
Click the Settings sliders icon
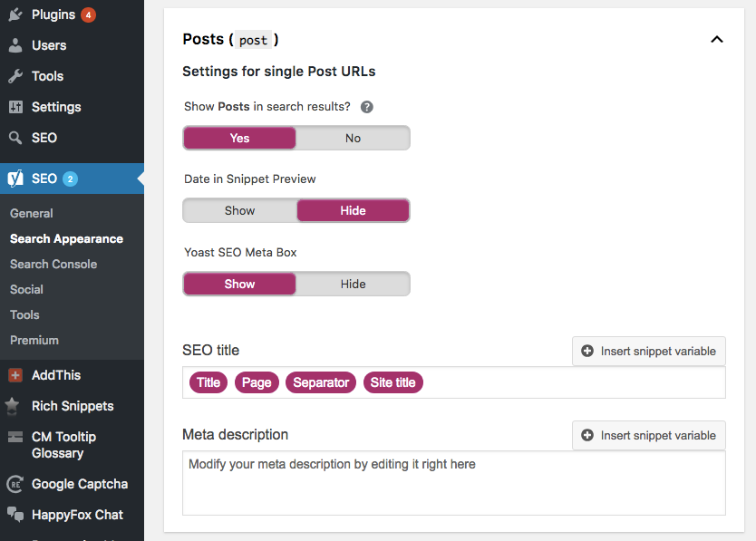click(x=15, y=107)
